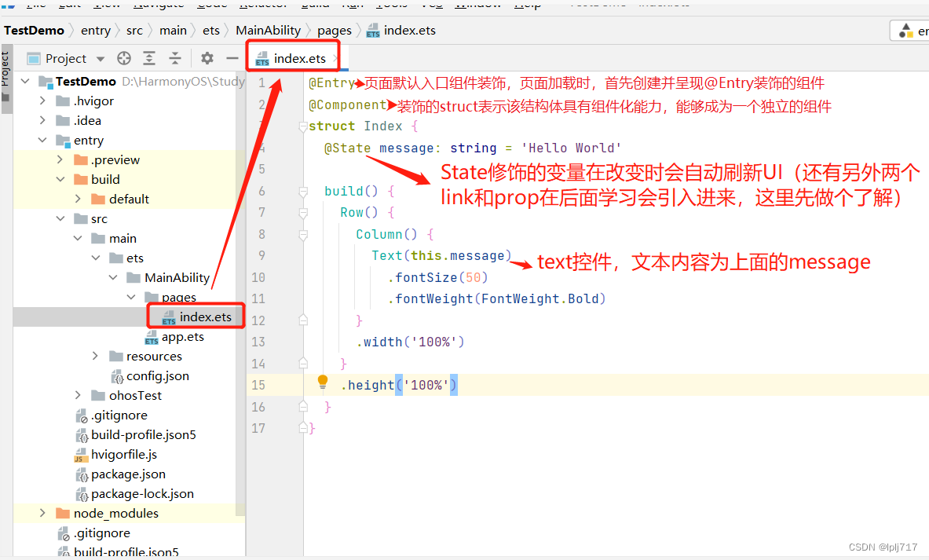Toggle the Project side tool window
Viewport: 929px width, 560px height.
(x=6, y=79)
